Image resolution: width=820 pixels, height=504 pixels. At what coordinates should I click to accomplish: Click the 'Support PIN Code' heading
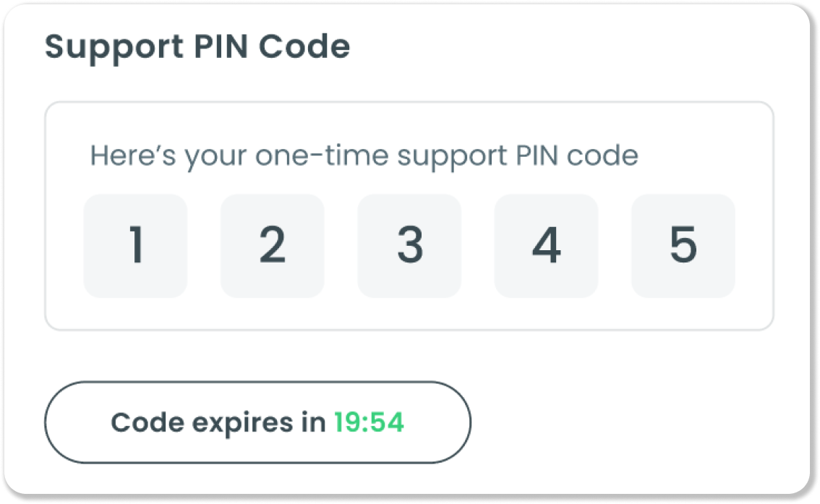coord(197,46)
